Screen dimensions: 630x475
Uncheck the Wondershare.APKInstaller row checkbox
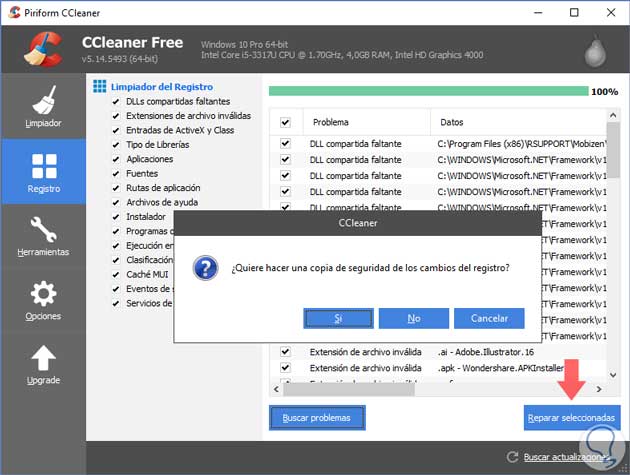pos(285,368)
